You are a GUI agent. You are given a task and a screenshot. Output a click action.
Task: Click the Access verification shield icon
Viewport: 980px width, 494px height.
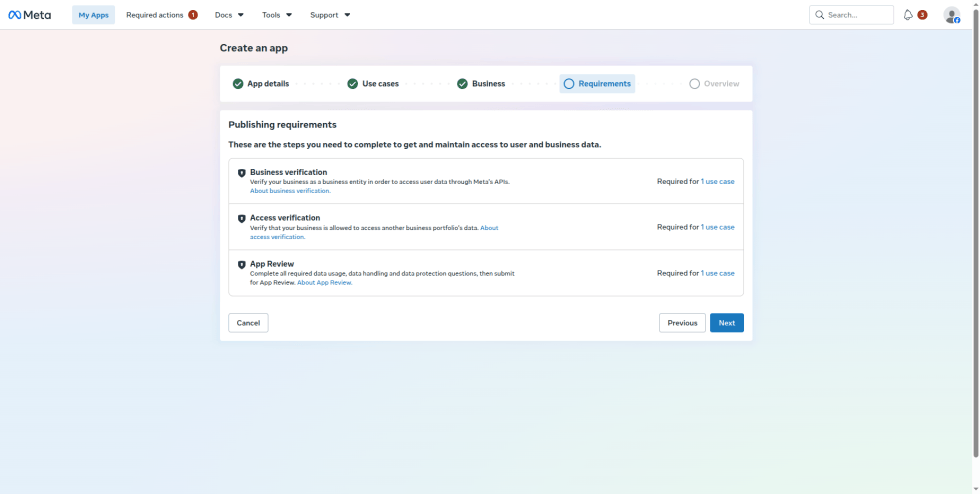point(241,219)
